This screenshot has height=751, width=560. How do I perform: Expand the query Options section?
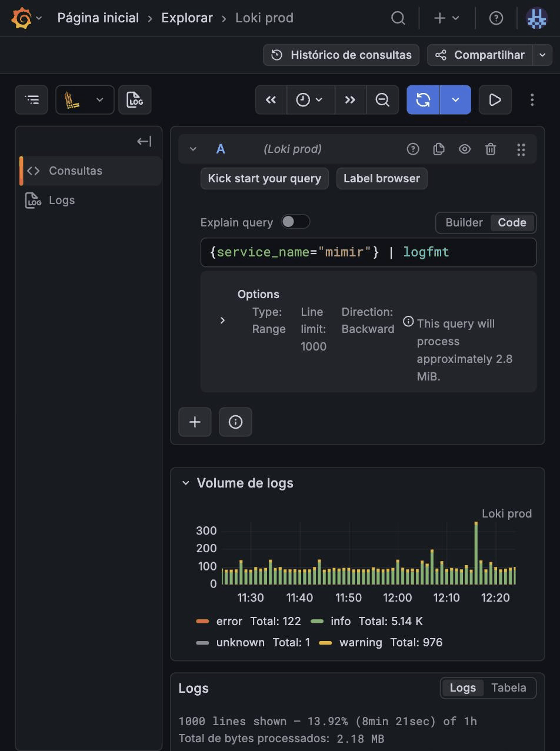pos(222,321)
